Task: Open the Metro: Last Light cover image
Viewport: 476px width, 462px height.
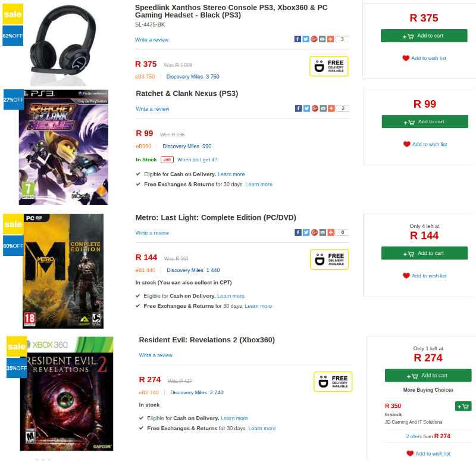Action: (x=63, y=271)
